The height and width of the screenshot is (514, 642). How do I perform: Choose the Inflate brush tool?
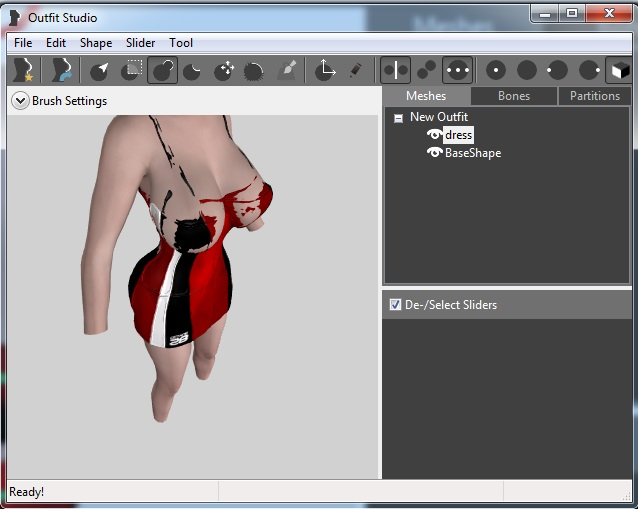[162, 70]
